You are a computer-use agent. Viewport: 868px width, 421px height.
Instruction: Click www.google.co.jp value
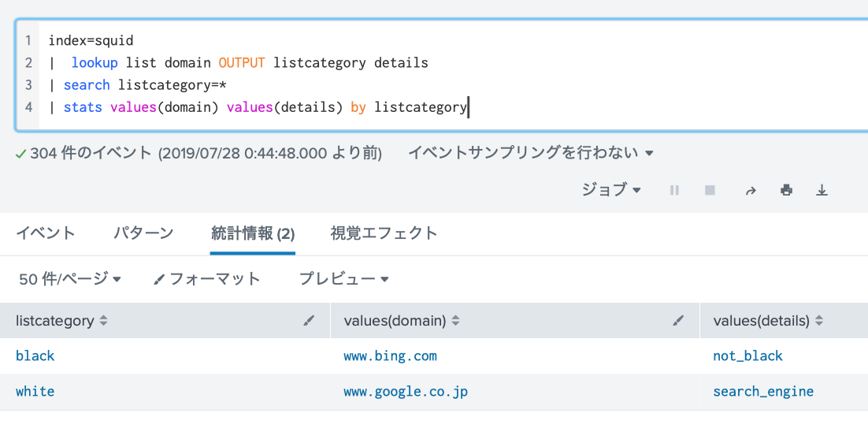point(406,392)
